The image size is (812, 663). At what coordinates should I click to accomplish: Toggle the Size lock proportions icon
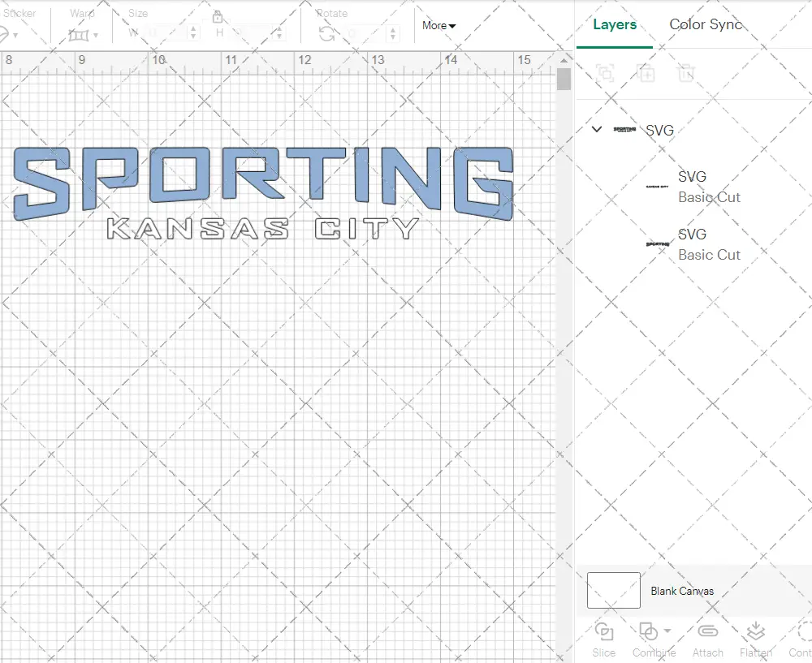tap(218, 17)
